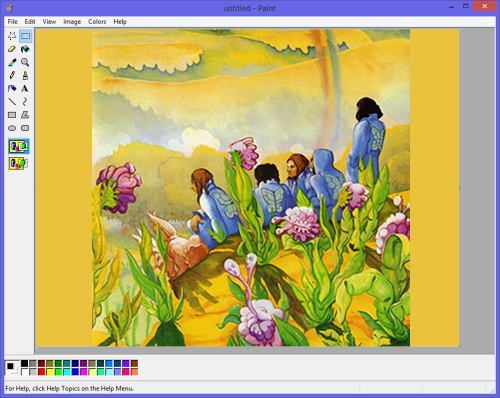The height and width of the screenshot is (398, 500).
Task: Open the Image menu
Action: pyautogui.click(x=72, y=22)
